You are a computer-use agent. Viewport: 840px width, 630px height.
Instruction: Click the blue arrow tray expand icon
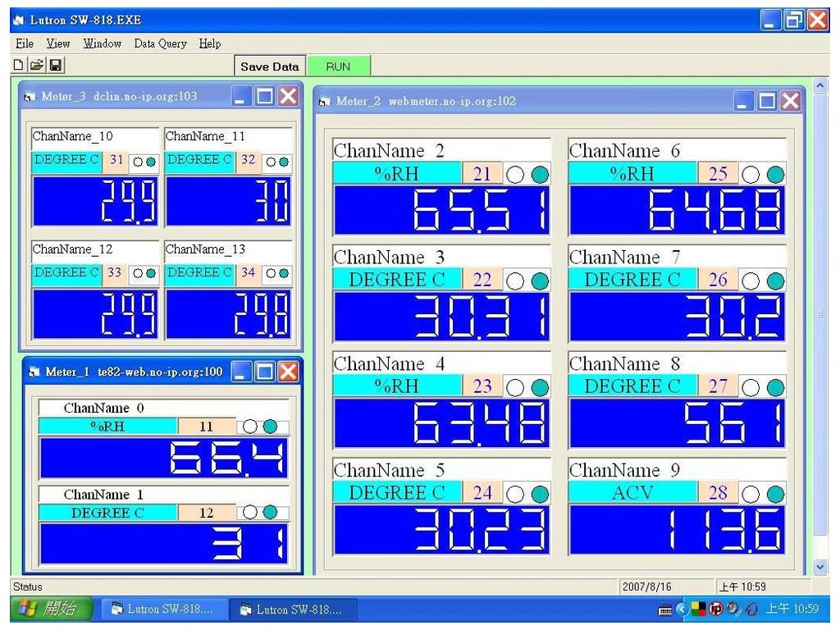(682, 609)
